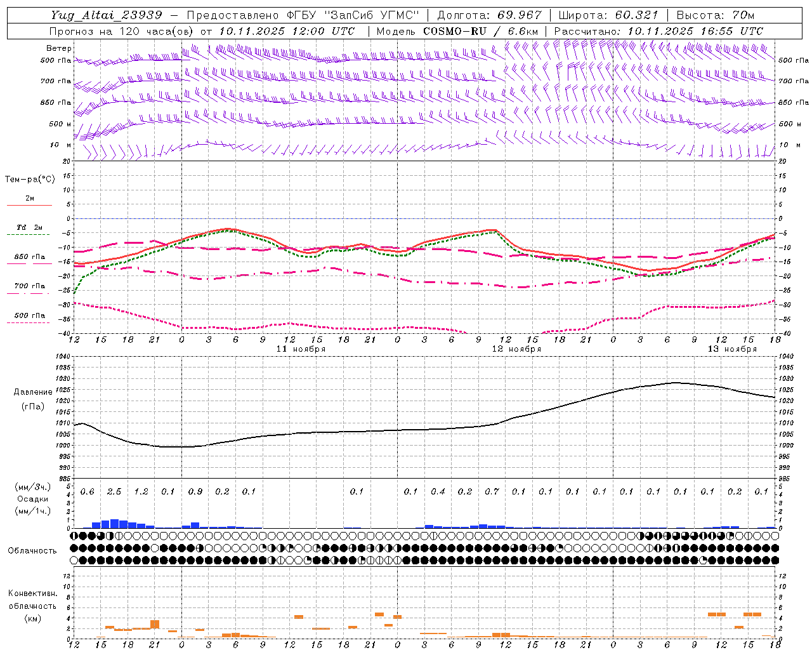The height and width of the screenshot is (650, 812).
Task: Click the 0.7 precipitation amount value
Action: (492, 491)
